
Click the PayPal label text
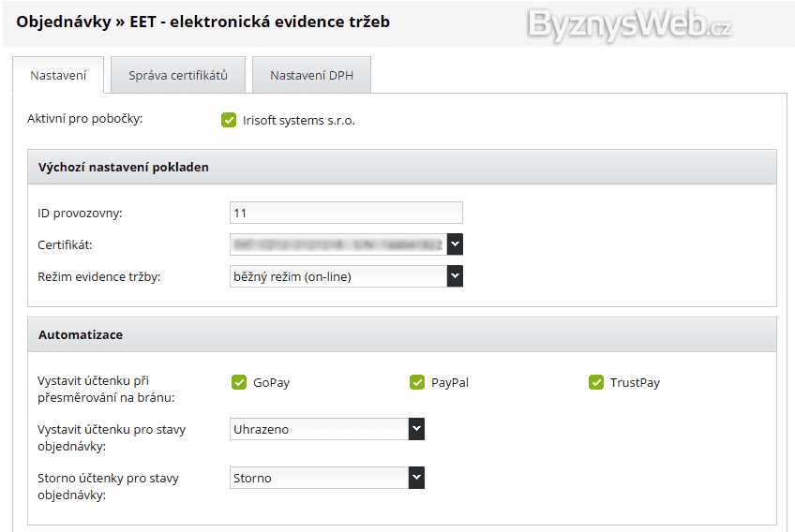pos(450,382)
